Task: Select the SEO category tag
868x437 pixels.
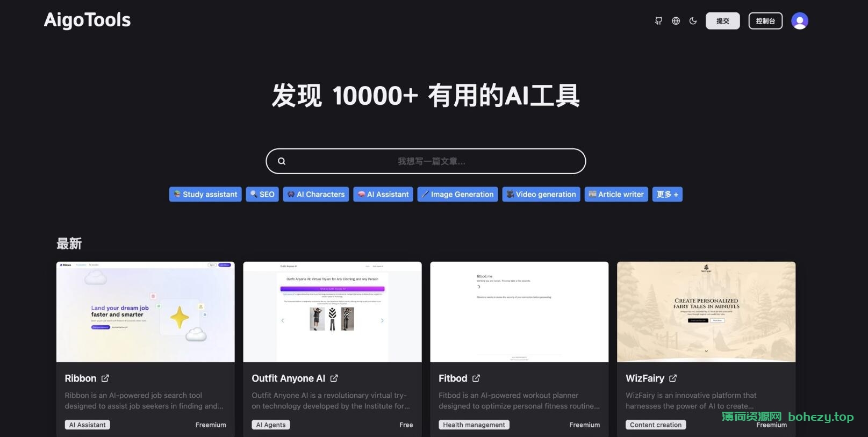Action: coord(262,195)
